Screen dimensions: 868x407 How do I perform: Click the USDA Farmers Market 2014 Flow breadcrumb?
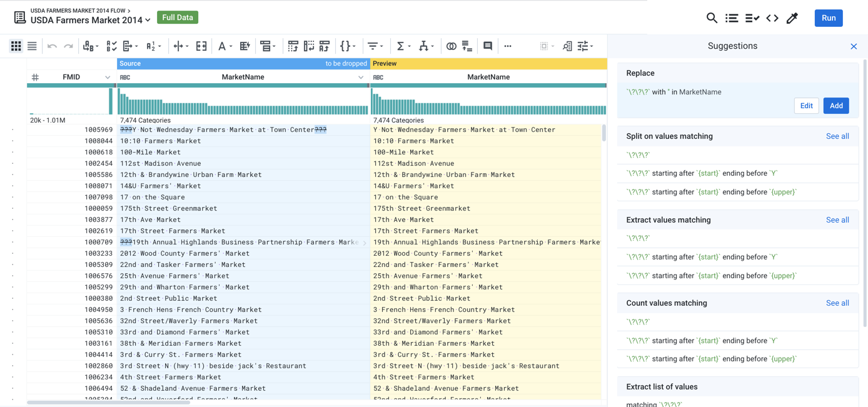point(78,11)
